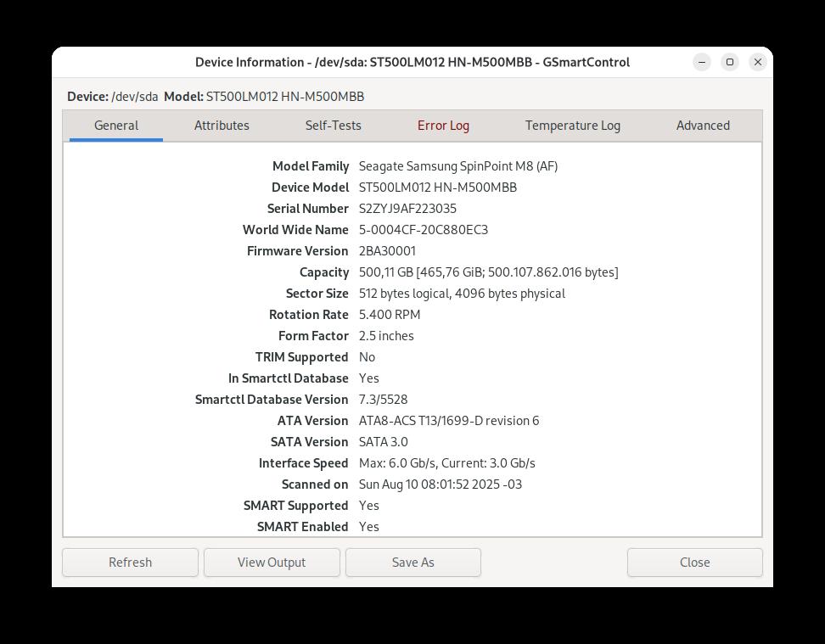Click the Device: /dev/sda header label

tap(113, 97)
